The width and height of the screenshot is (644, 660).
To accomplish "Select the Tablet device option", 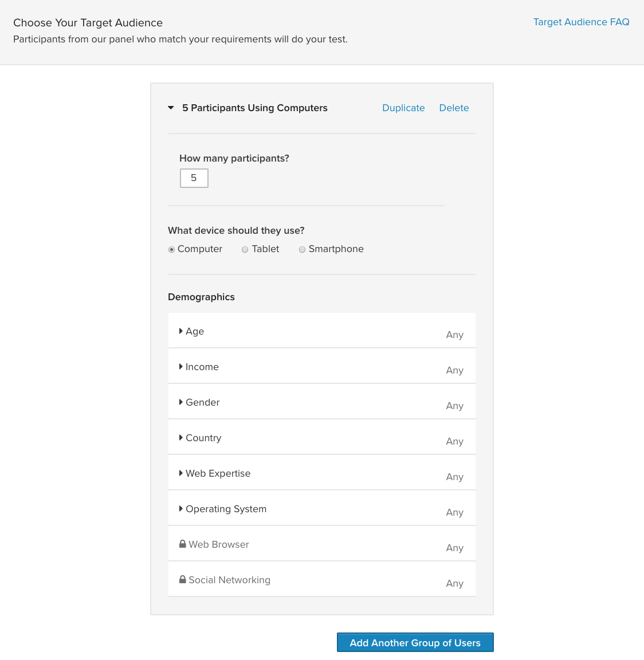I will click(245, 249).
